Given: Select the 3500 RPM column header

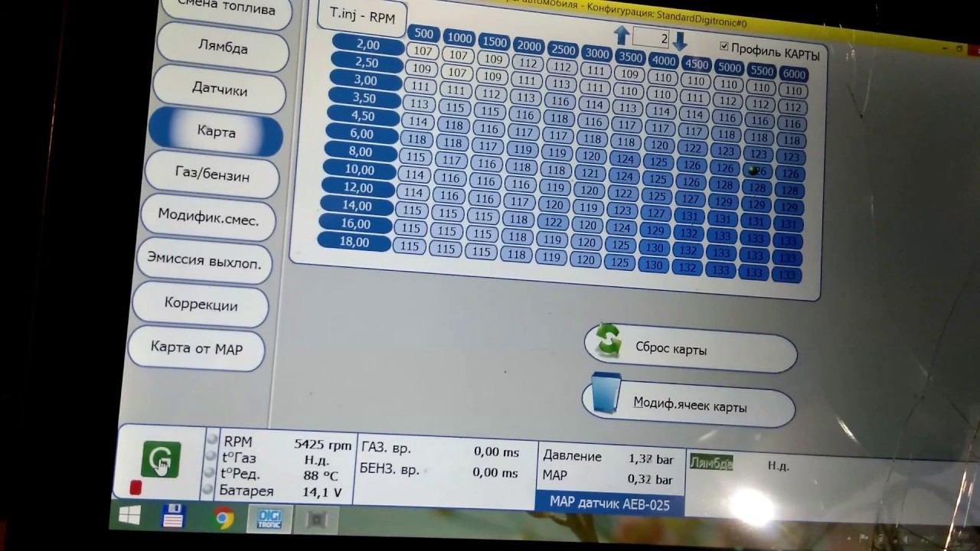Looking at the screenshot, I should (630, 57).
